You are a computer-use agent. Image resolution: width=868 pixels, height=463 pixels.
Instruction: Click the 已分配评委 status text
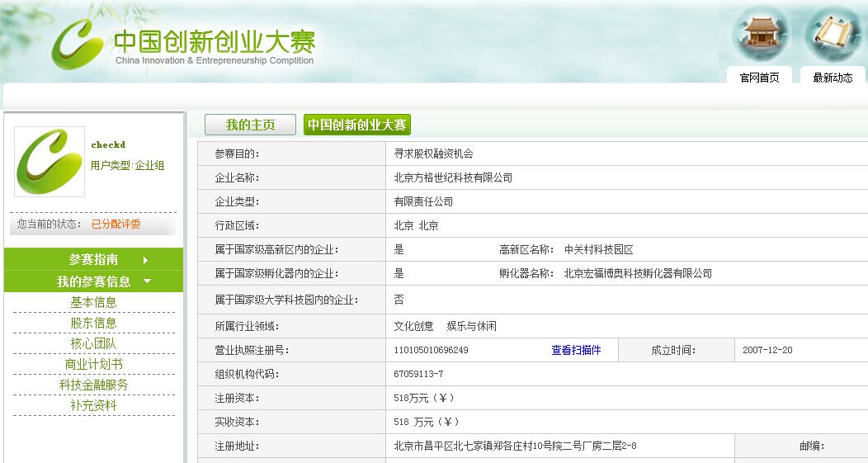tap(116, 224)
